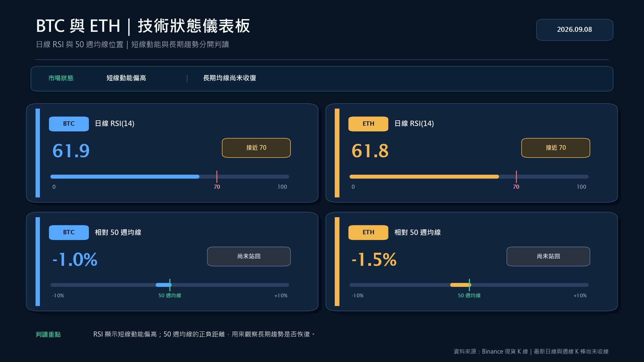Image resolution: width=644 pixels, height=362 pixels.
Task: Click the ETH RSI progress bar
Action: pyautogui.click(x=469, y=177)
